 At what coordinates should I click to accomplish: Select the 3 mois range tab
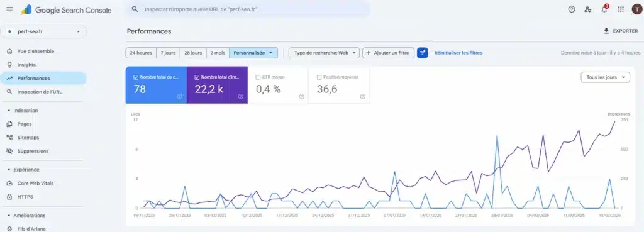[218, 53]
